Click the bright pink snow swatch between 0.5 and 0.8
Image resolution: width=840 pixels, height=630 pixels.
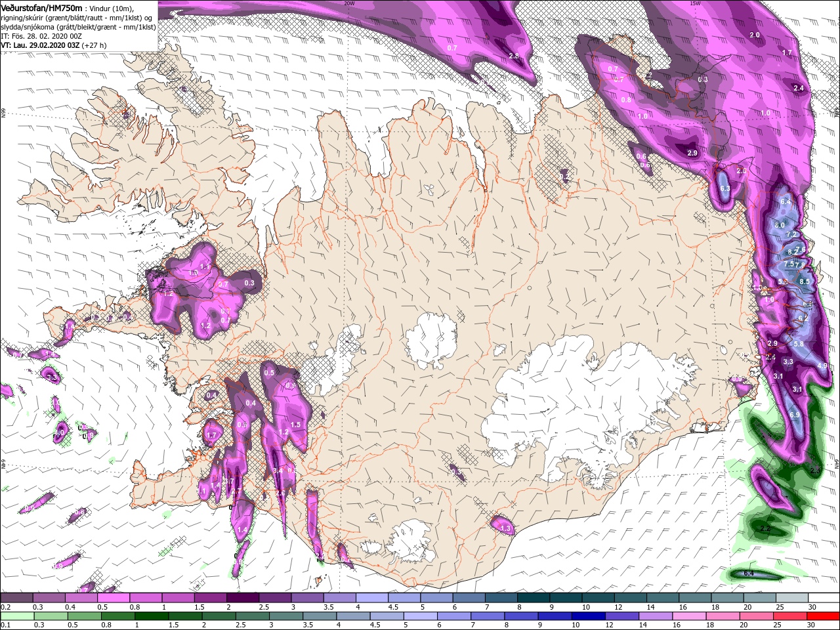tap(114, 598)
